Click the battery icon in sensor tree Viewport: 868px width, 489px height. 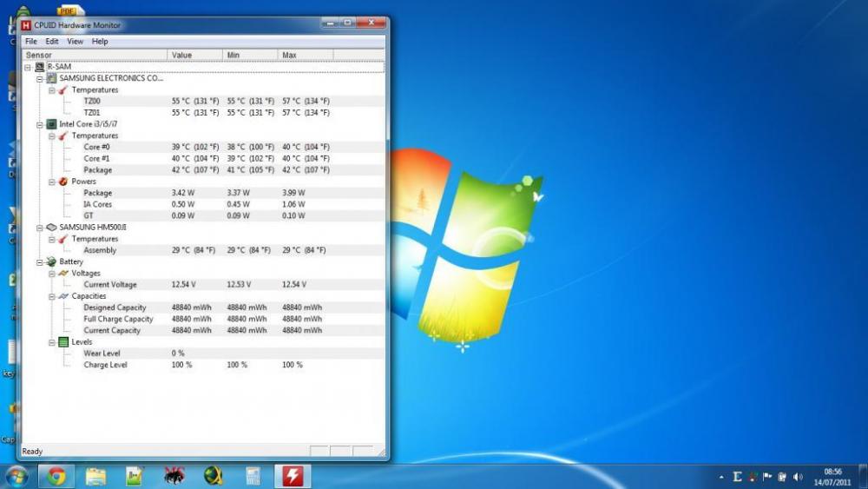pyautogui.click(x=51, y=261)
